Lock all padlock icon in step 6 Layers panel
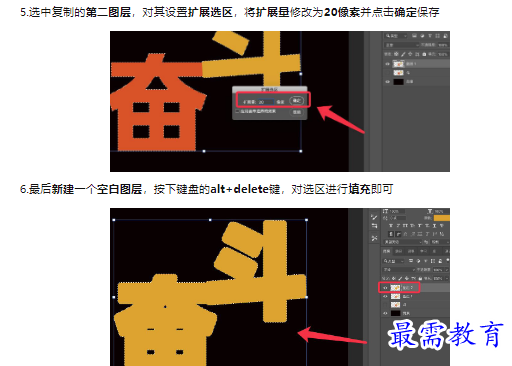 point(420,278)
